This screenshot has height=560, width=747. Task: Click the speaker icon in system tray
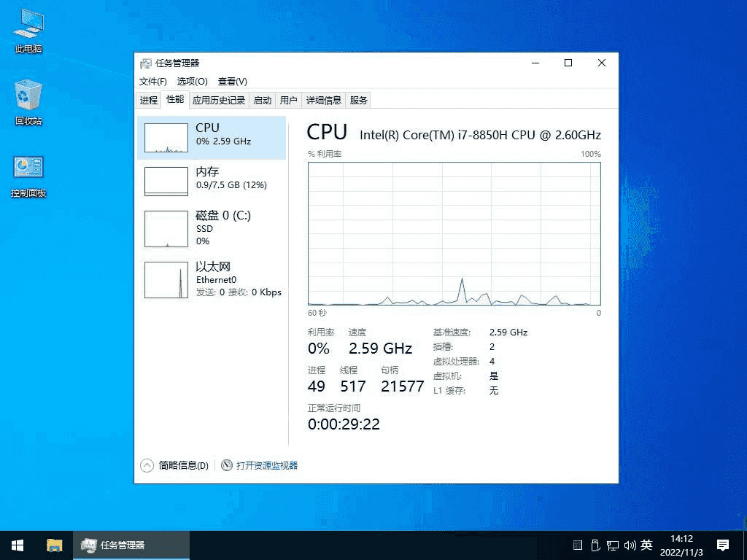pyautogui.click(x=630, y=545)
